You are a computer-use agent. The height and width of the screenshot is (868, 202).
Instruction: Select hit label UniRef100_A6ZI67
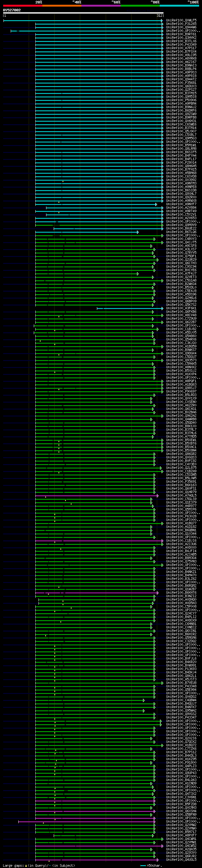[181, 62]
